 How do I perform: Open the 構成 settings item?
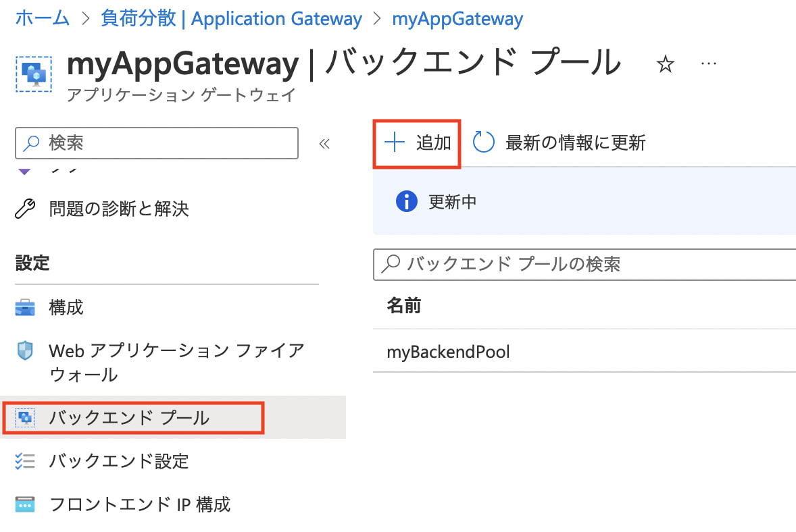pyautogui.click(x=66, y=307)
